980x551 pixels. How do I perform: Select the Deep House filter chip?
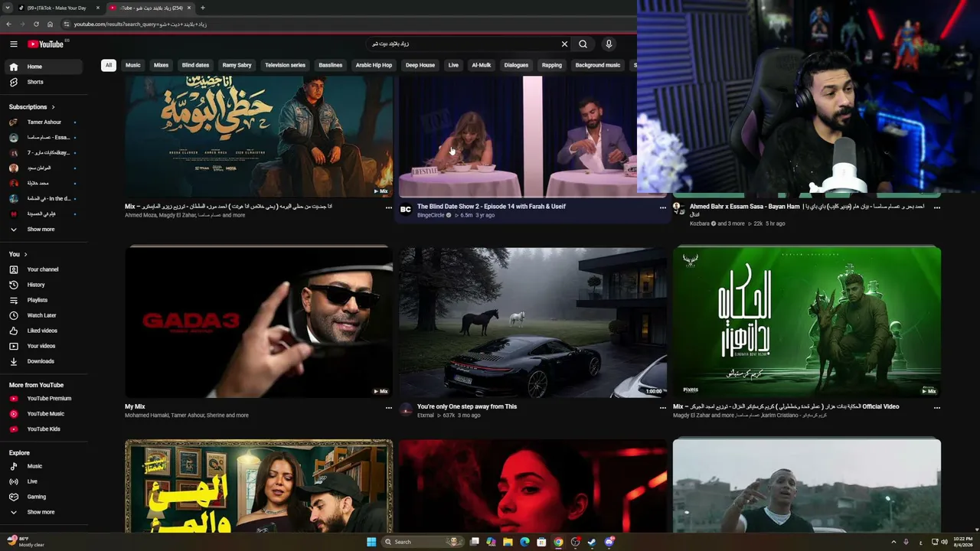point(420,65)
